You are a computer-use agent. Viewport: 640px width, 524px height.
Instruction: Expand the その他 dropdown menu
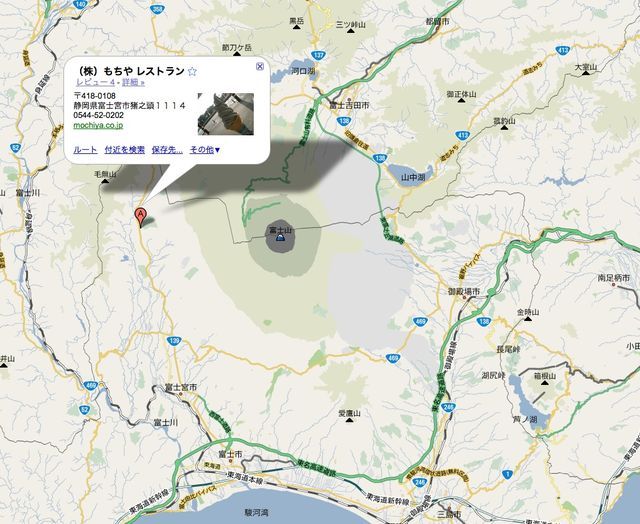pos(205,150)
